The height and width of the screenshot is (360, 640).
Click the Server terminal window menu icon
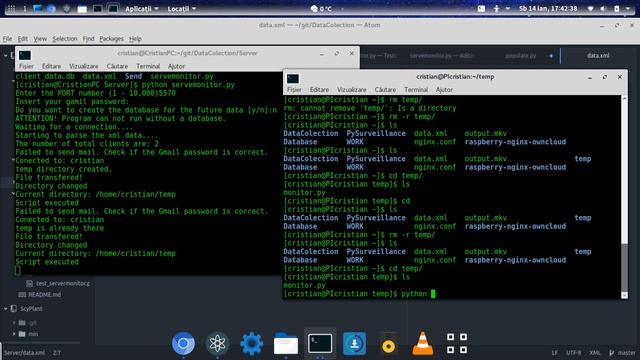pos(25,55)
